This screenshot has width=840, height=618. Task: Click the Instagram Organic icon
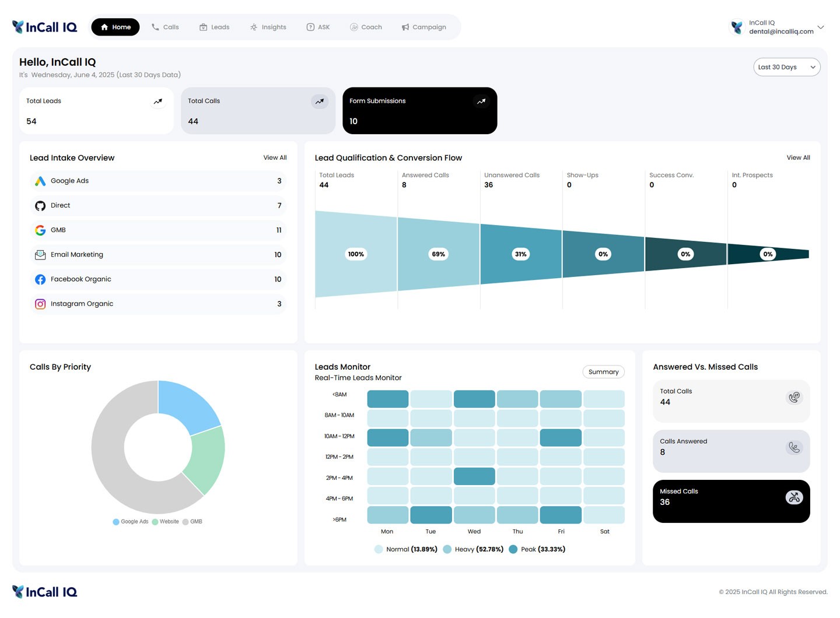click(40, 304)
